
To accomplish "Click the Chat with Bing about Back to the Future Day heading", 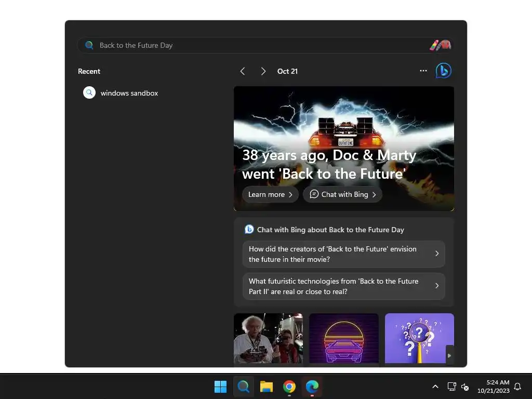I will 330,230.
